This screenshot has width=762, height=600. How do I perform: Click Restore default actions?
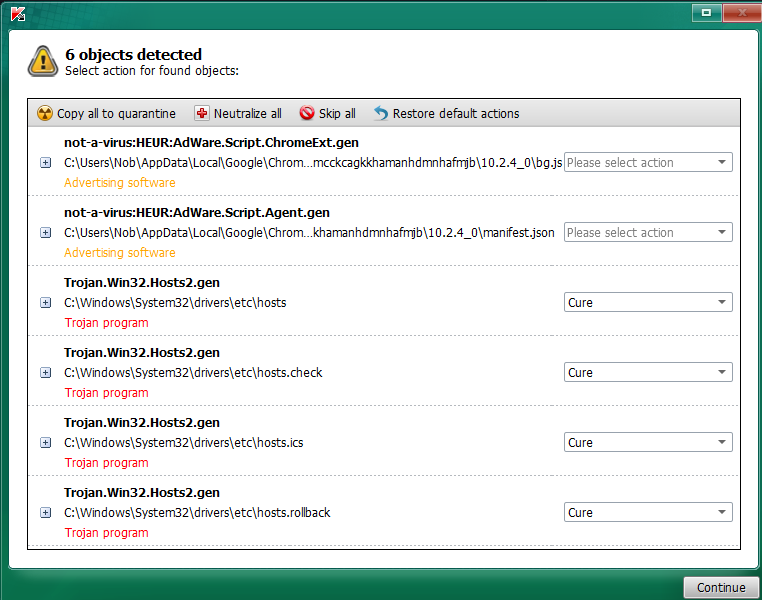click(x=447, y=113)
